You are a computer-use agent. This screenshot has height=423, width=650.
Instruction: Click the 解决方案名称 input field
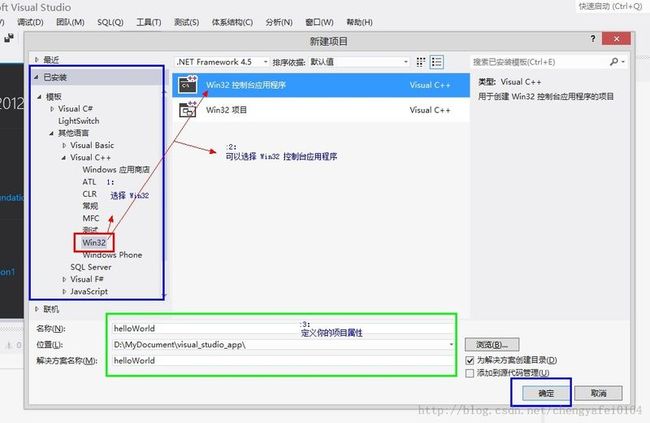click(x=283, y=361)
